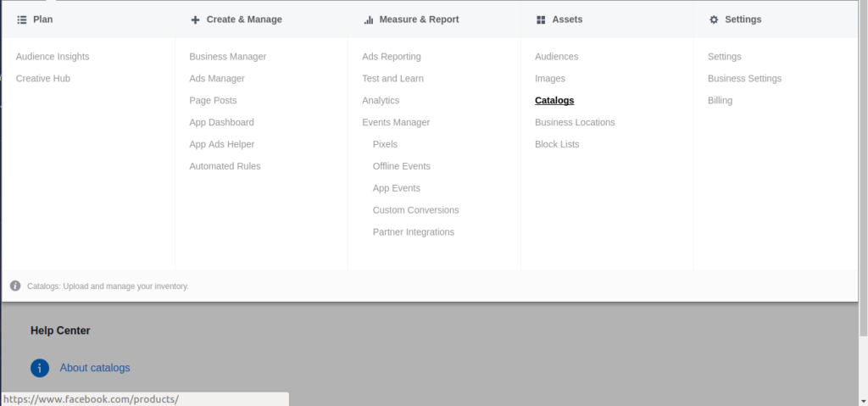Select Page Posts

pos(213,100)
